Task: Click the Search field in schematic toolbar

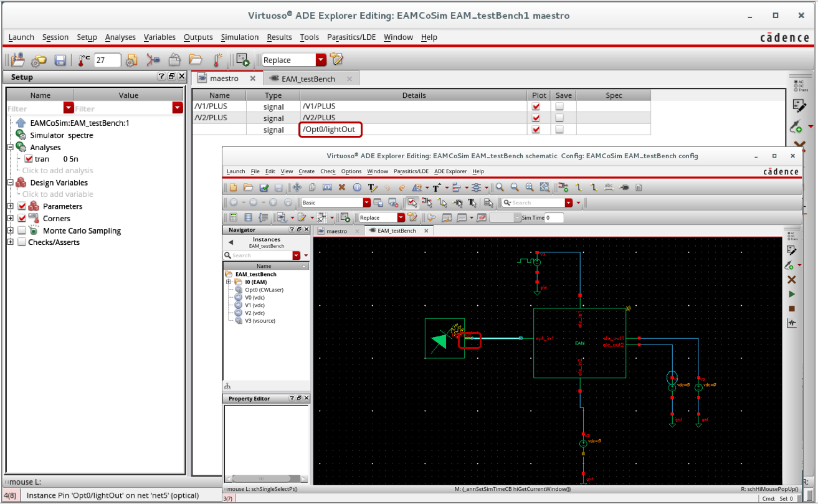Action: pyautogui.click(x=536, y=202)
